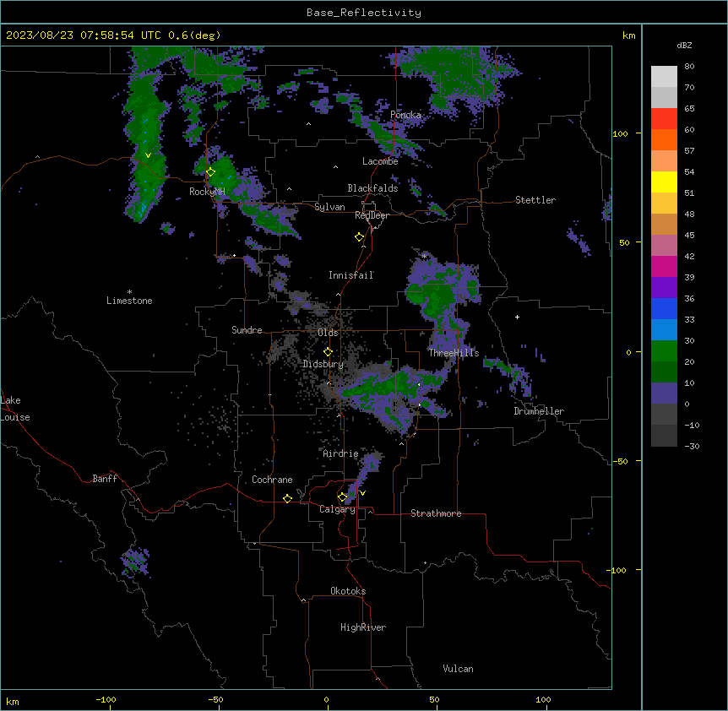Click the 80 value in dBZ legend
This screenshot has width=728, height=711.
point(689,67)
